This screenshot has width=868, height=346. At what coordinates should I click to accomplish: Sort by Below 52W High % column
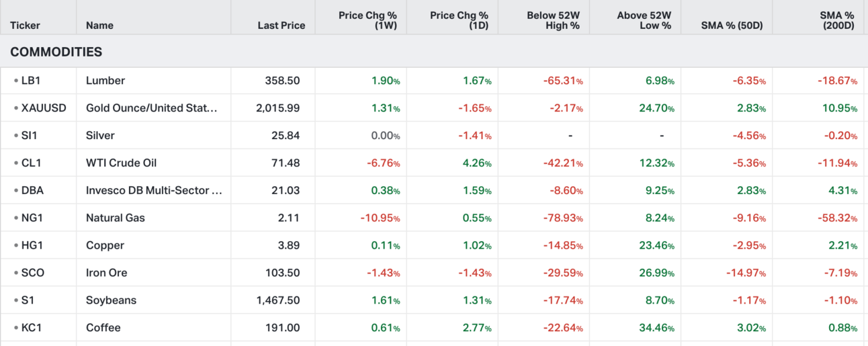tap(551, 20)
